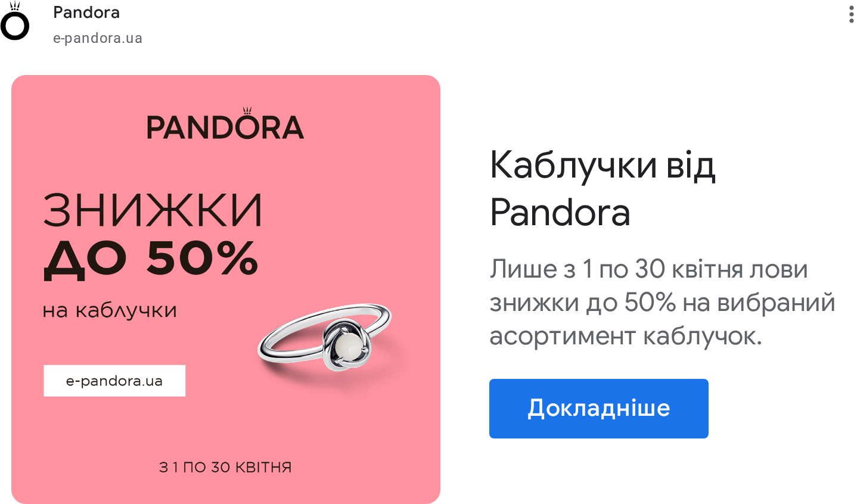
Task: Click the white e-pandora.ua button in banner
Action: pyautogui.click(x=114, y=381)
